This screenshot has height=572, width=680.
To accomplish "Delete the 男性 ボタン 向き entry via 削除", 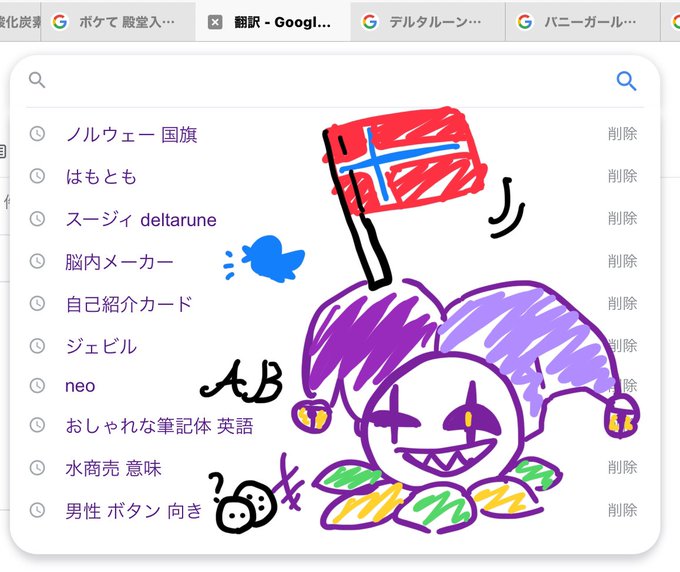I will (622, 510).
